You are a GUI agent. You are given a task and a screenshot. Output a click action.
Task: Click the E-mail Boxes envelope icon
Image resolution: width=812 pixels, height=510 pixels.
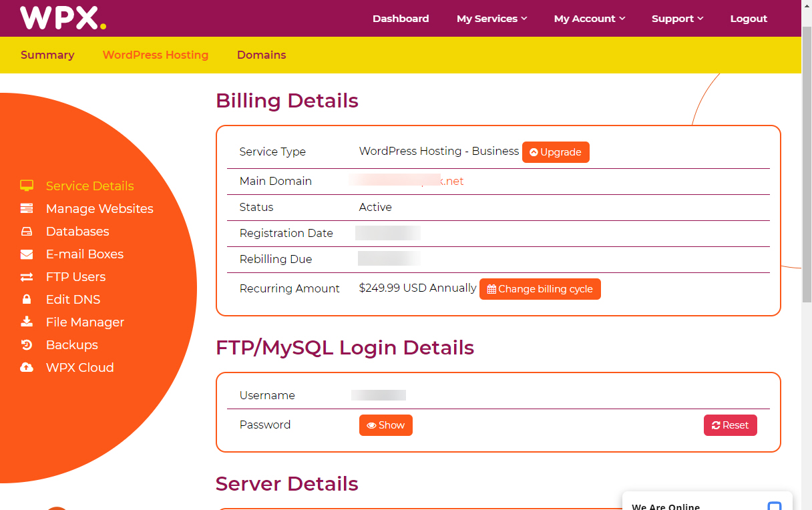(x=27, y=254)
